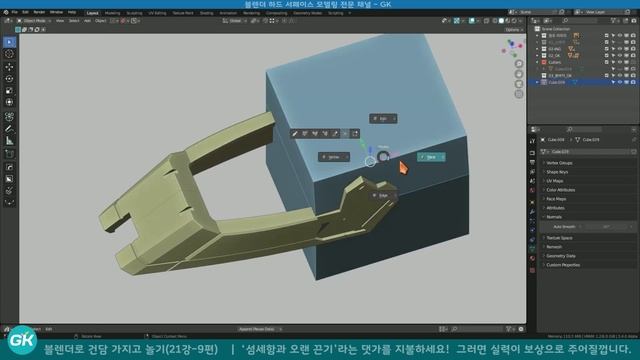
Task: Hide the 02-ING collection eye icon
Action: tap(620, 49)
